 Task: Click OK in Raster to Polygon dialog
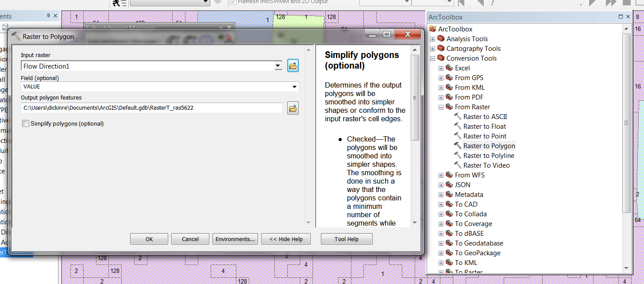click(x=149, y=239)
